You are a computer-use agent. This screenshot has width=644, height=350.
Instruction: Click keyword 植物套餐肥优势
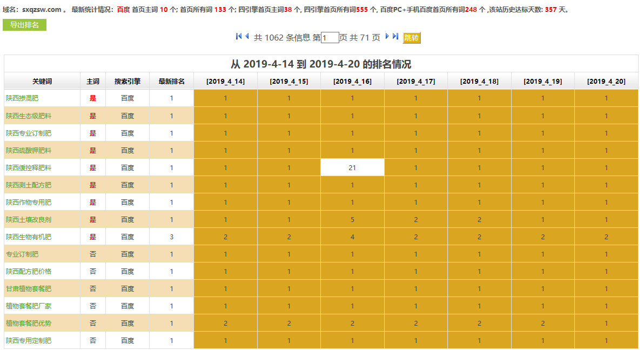click(29, 323)
